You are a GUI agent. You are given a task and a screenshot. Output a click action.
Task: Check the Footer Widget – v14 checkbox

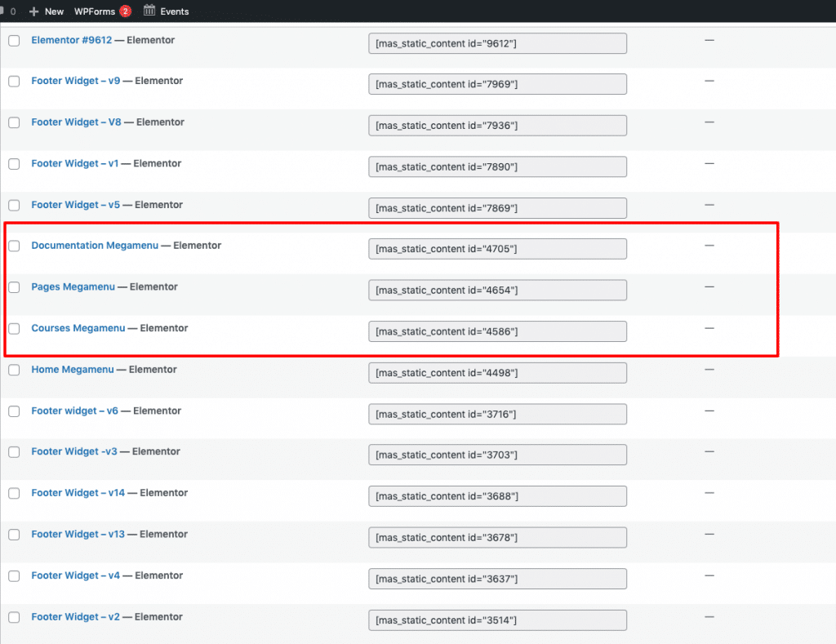coord(14,493)
